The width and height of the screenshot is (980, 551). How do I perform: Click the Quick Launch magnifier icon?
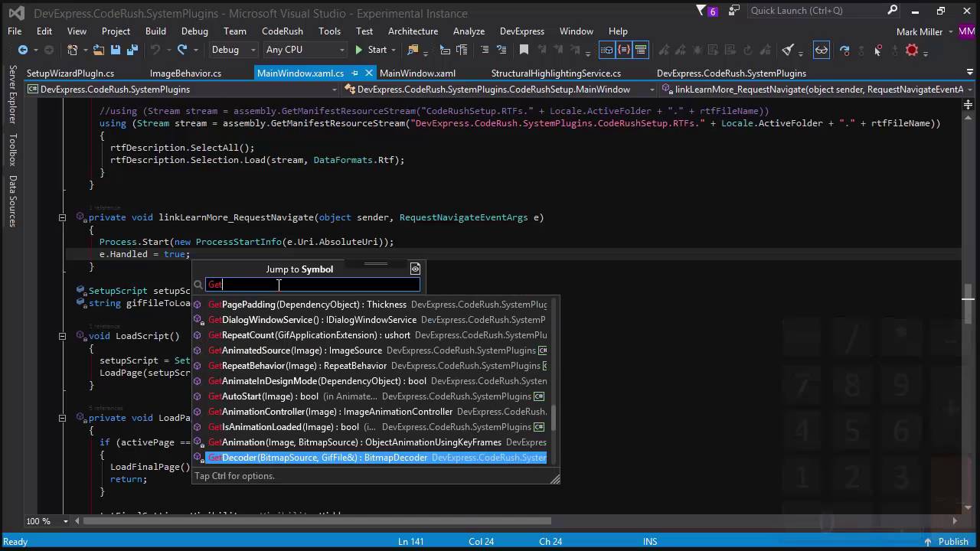tap(893, 11)
